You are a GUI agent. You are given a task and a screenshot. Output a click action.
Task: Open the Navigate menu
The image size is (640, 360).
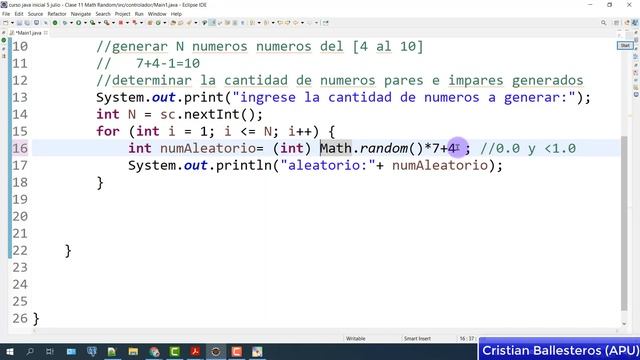point(81,14)
